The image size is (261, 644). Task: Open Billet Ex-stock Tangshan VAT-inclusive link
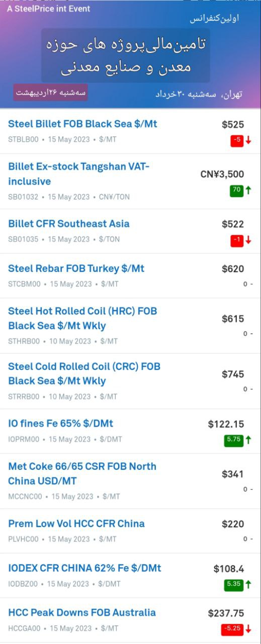pos(79,174)
